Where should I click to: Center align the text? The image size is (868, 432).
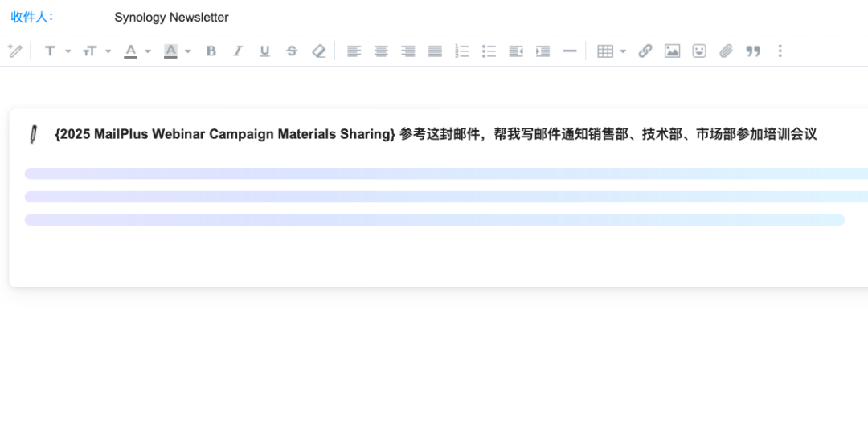tap(381, 51)
